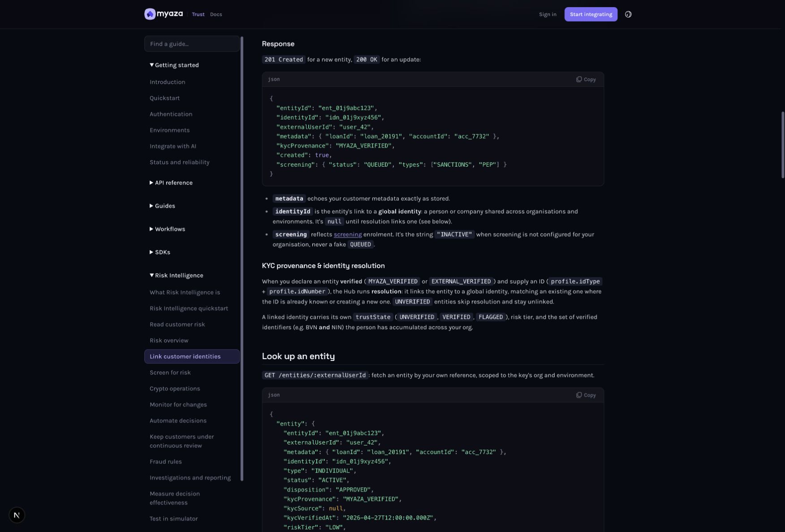The image size is (785, 532).
Task: Go to Read customer risk
Action: [177, 325]
